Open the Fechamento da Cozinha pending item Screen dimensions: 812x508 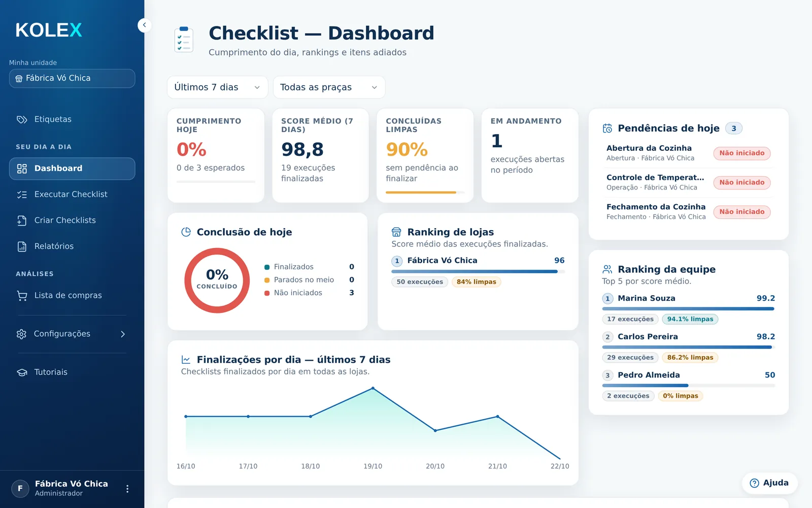coord(689,212)
